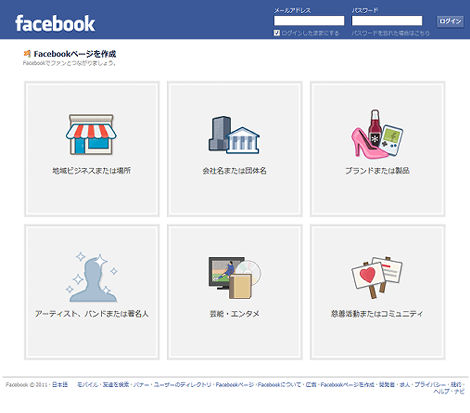Toggle the ログインしたままにする checkbox

click(x=277, y=33)
